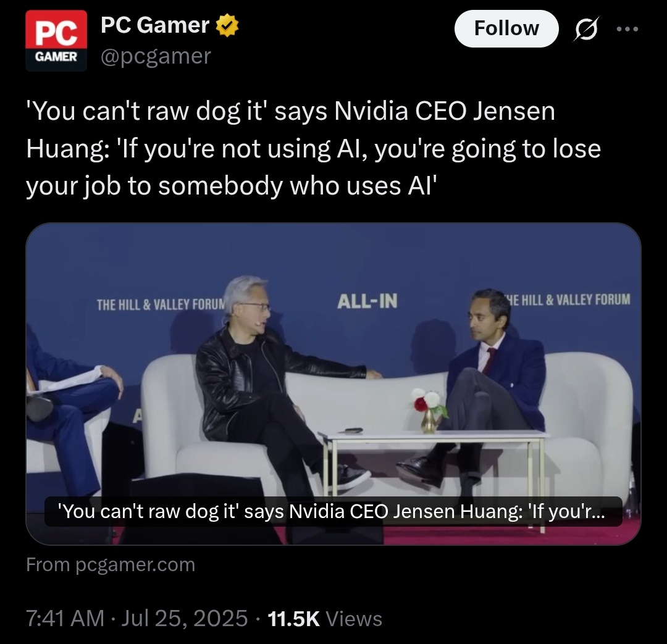Open the three-dot more options menu

click(x=627, y=29)
